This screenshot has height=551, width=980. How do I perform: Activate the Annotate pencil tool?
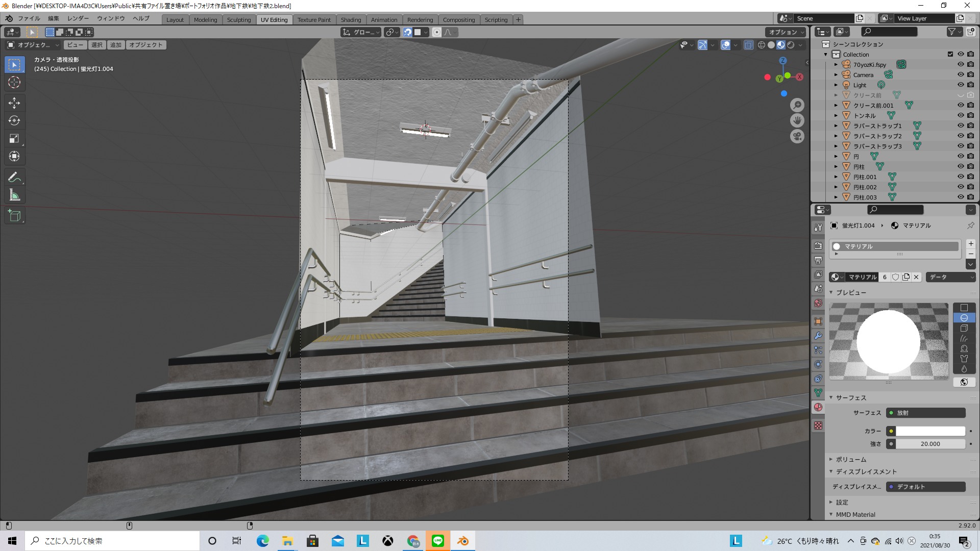(x=14, y=177)
